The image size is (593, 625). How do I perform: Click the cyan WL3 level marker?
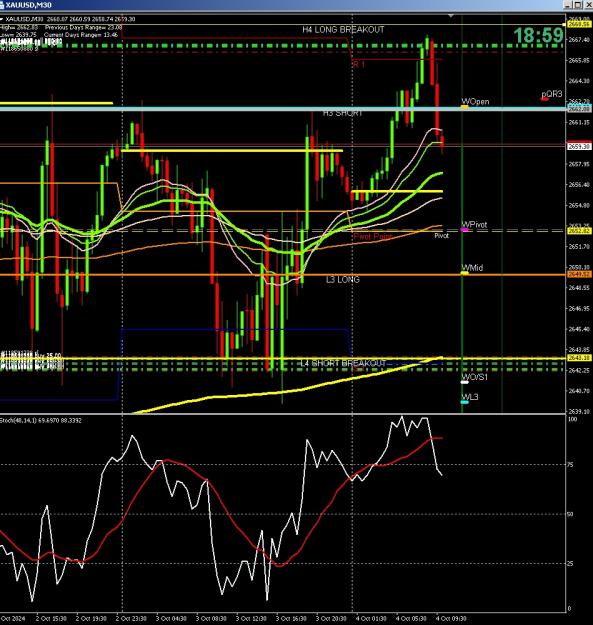pyautogui.click(x=465, y=402)
